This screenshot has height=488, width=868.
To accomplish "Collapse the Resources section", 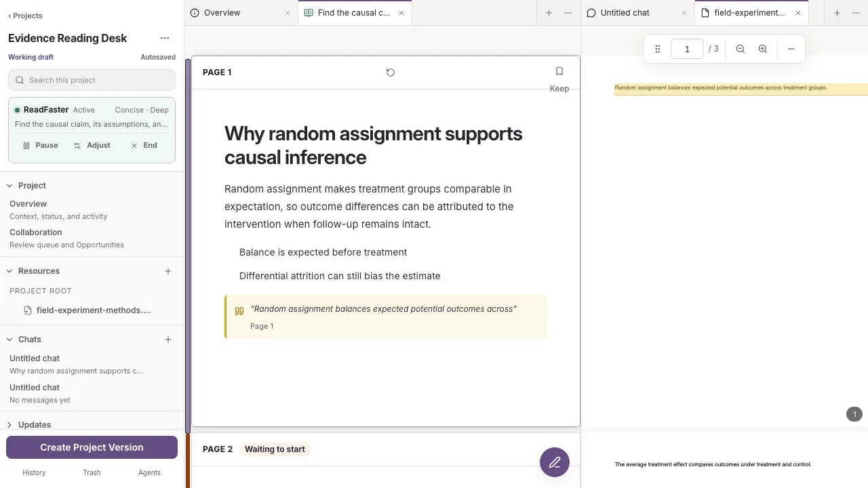I will (x=9, y=271).
